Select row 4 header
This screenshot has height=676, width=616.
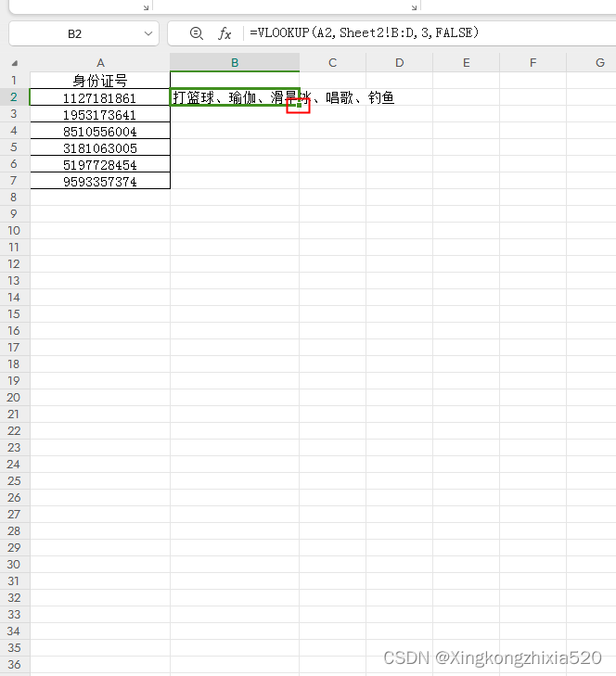point(14,131)
